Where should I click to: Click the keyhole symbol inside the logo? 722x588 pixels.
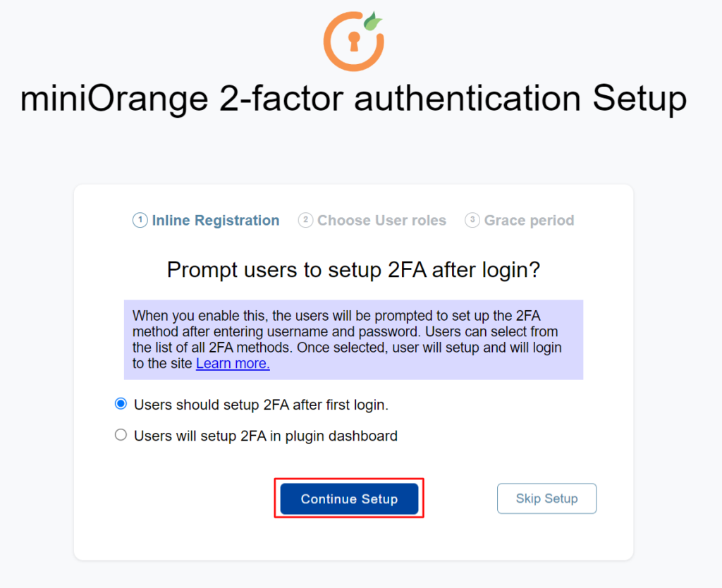353,42
